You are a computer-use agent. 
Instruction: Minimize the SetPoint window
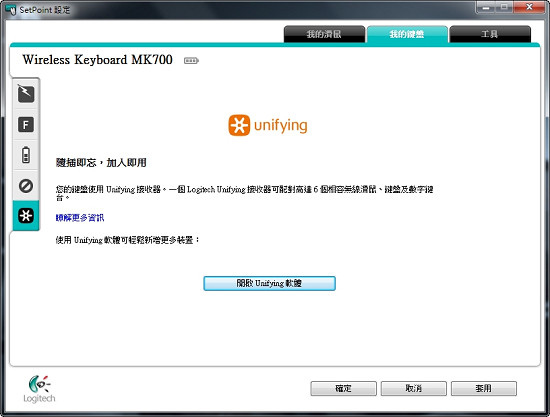pyautogui.click(x=486, y=7)
